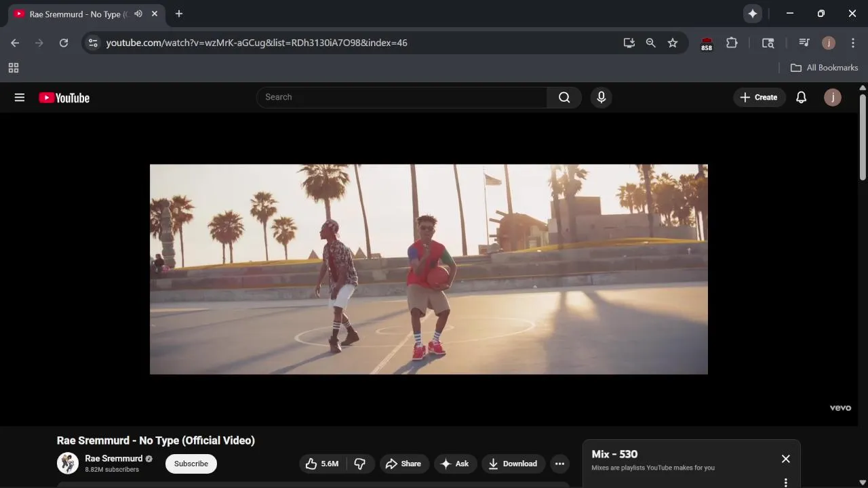The width and height of the screenshot is (868, 488).
Task: Open the YouTube account avatar menu
Action: click(x=833, y=98)
